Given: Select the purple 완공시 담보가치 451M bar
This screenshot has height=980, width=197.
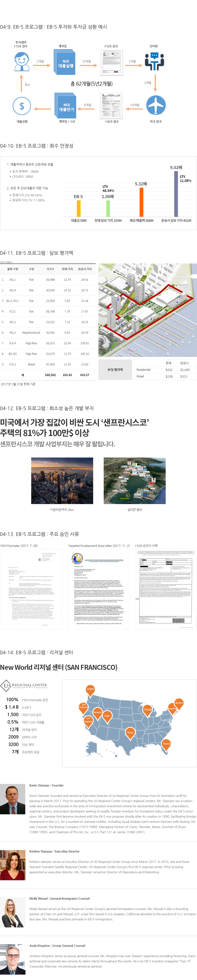Looking at the screenshot, I should (176, 194).
